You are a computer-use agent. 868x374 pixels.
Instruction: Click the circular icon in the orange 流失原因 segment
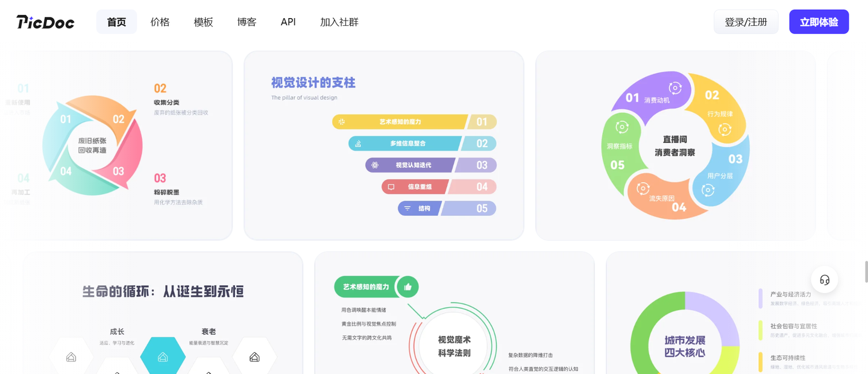[x=643, y=188]
